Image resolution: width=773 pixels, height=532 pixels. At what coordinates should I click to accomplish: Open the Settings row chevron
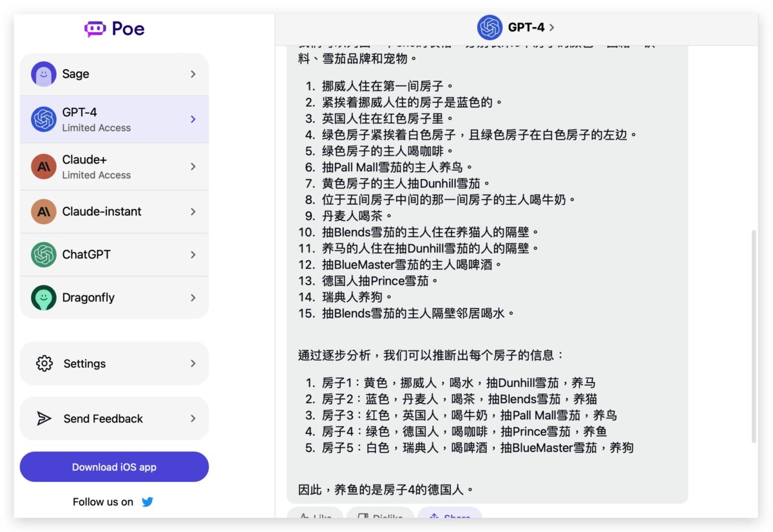coord(193,363)
